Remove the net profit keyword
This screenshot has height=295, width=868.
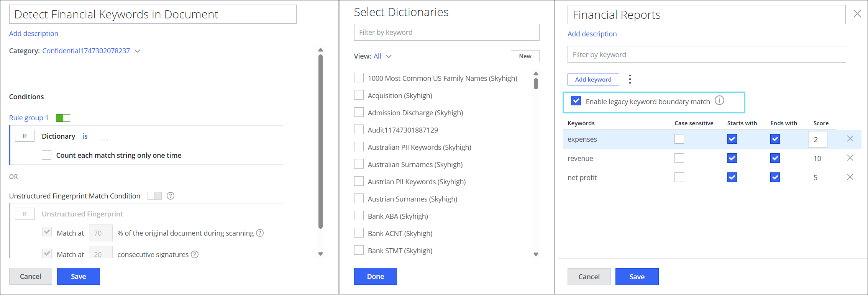pos(850,177)
